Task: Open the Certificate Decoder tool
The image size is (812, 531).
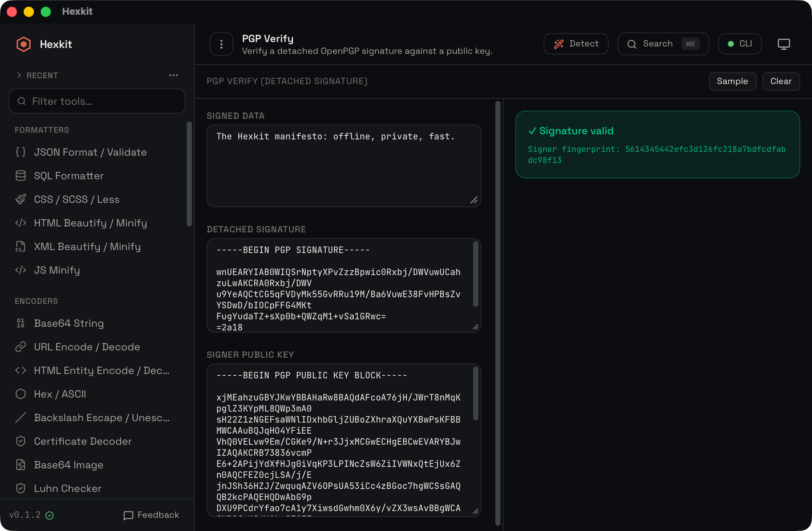Action: point(97,441)
